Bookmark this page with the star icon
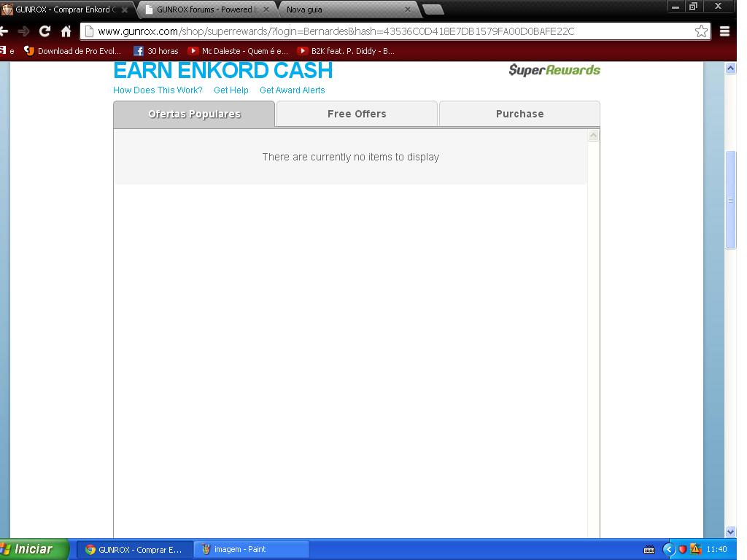 point(701,31)
